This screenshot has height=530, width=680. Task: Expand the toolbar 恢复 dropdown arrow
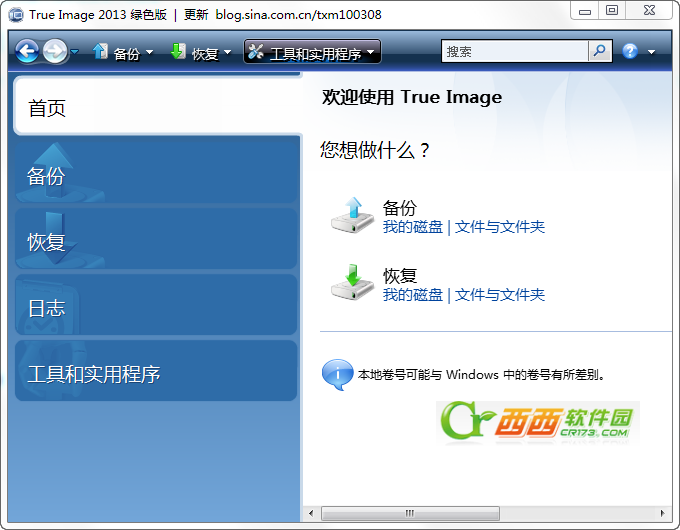point(227,52)
